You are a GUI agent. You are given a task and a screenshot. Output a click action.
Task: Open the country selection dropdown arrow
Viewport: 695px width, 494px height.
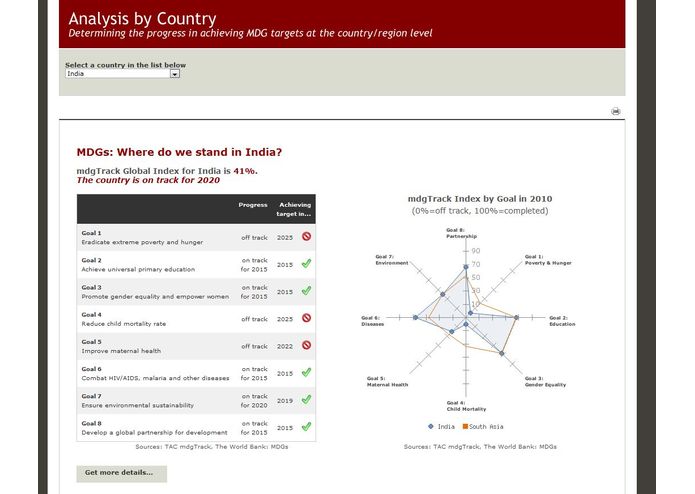175,74
